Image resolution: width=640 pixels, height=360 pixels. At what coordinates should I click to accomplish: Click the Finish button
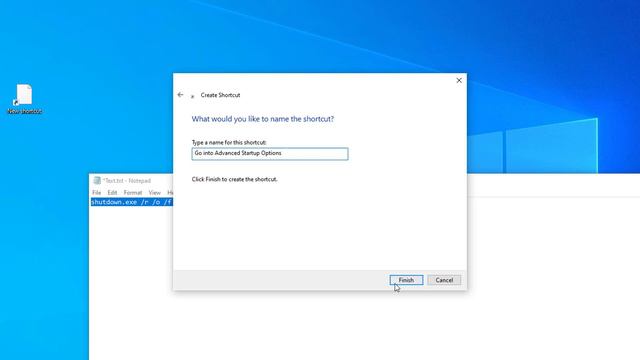pos(406,280)
